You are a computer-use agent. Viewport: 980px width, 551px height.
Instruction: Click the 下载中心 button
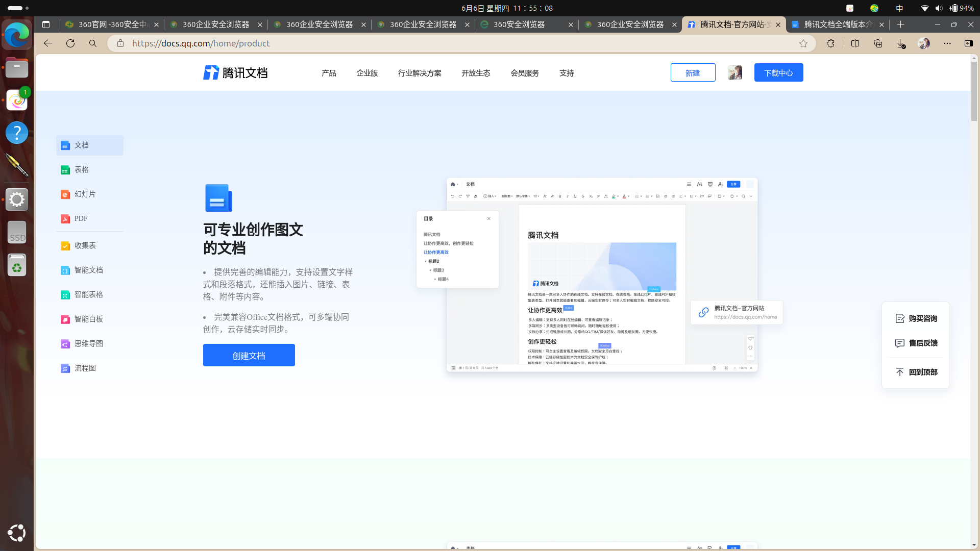(778, 73)
